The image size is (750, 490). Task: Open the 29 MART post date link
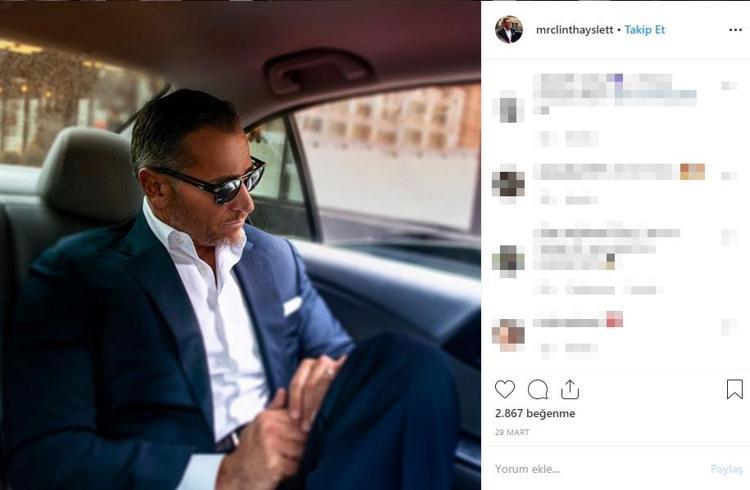pyautogui.click(x=512, y=432)
